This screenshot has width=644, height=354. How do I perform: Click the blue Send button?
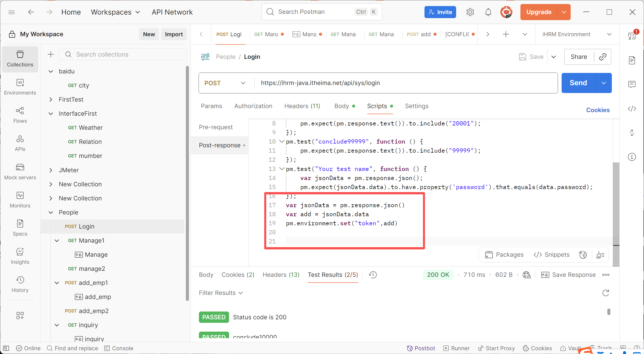pyautogui.click(x=578, y=83)
